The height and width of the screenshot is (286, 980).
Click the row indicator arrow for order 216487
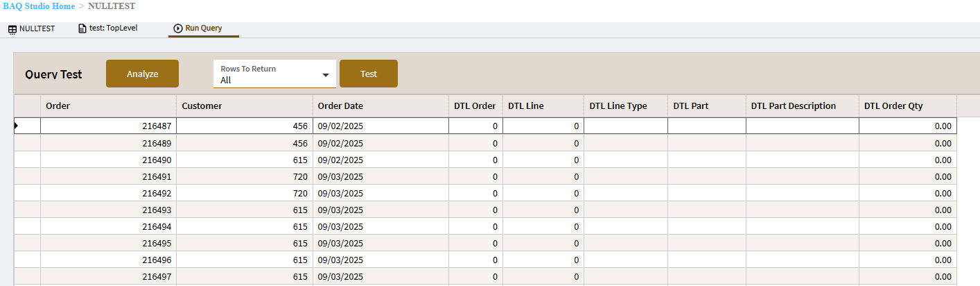click(16, 126)
